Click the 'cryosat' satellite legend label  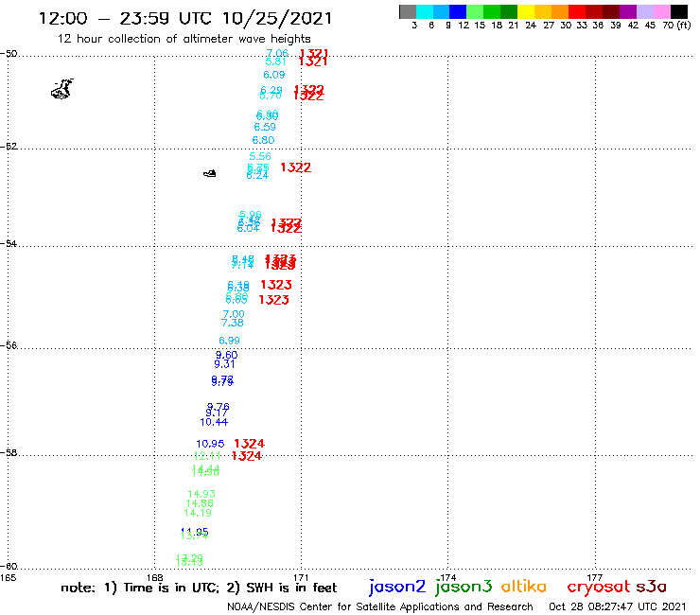tap(599, 587)
